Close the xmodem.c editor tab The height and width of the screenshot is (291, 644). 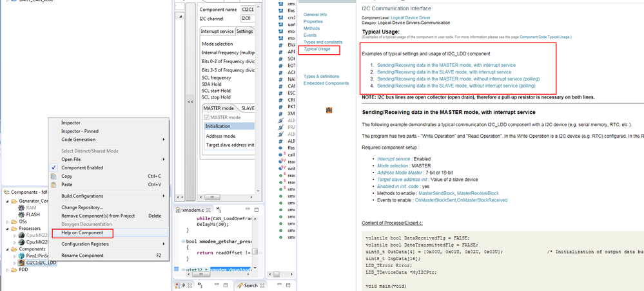tap(208, 210)
